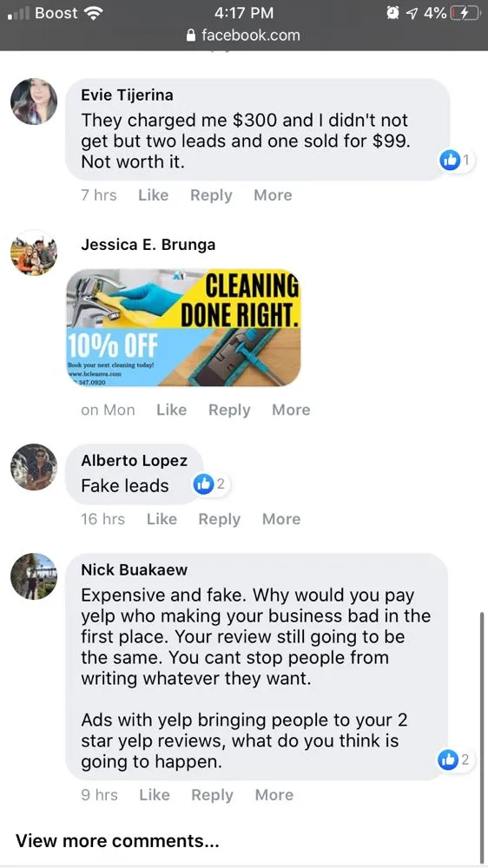View thumbs-up reactions on Evie Tijerina's comment
This screenshot has height=868, width=488.
457,161
